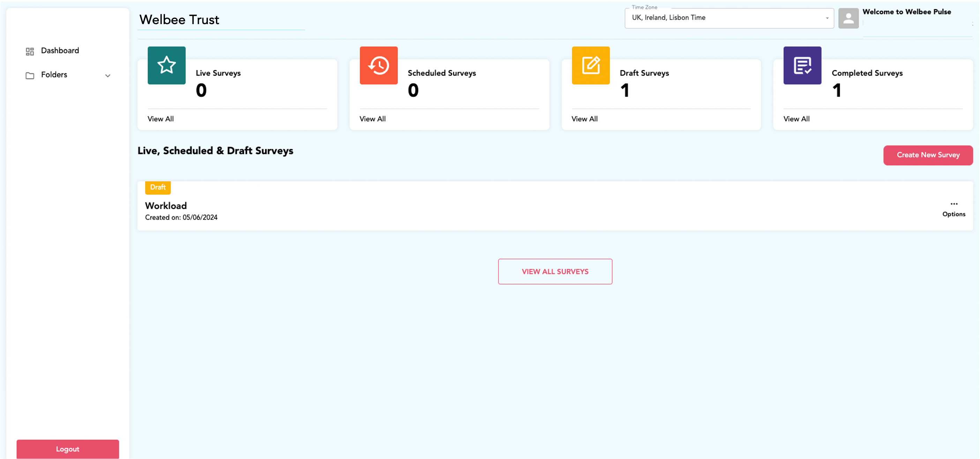Select Dashboard in the left menu

point(60,50)
